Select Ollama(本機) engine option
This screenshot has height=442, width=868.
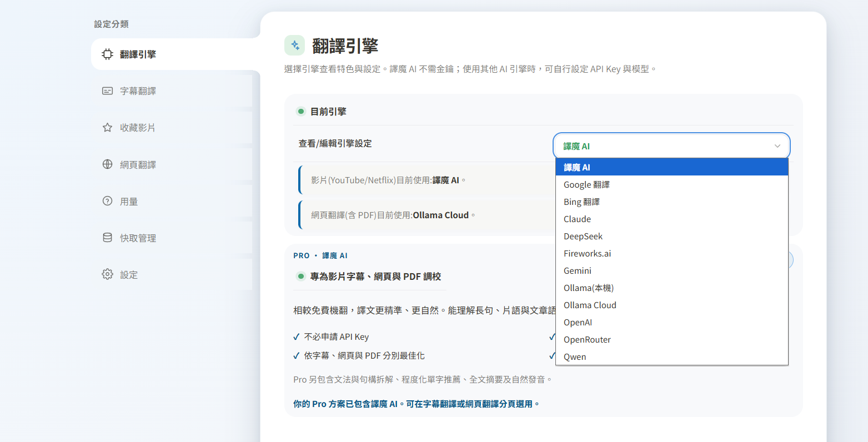coord(672,288)
